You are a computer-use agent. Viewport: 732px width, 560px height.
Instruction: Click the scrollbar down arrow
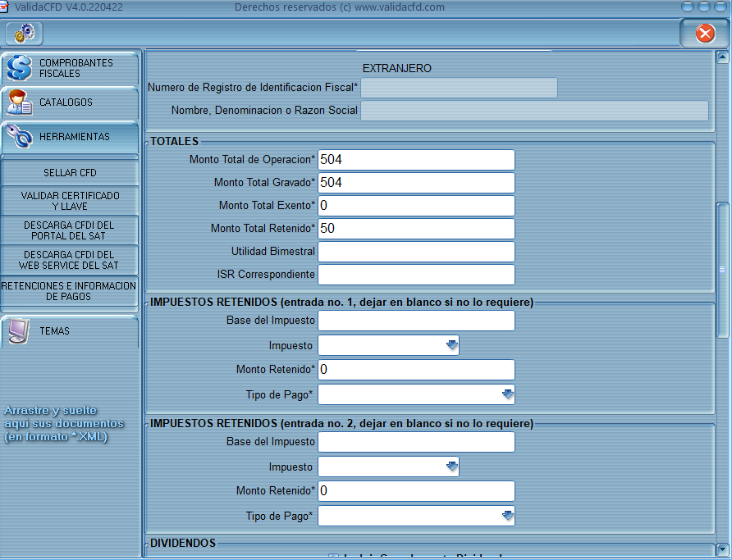(722, 549)
